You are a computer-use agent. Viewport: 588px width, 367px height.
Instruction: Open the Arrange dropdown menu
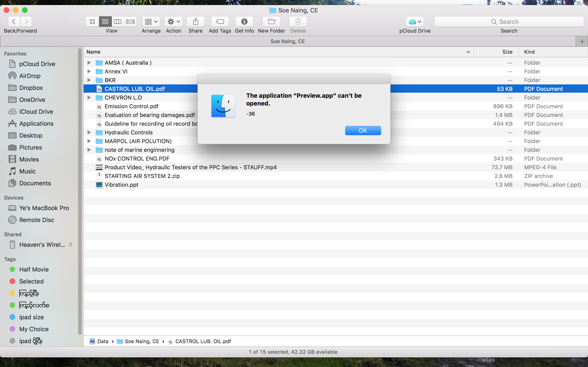[151, 22]
